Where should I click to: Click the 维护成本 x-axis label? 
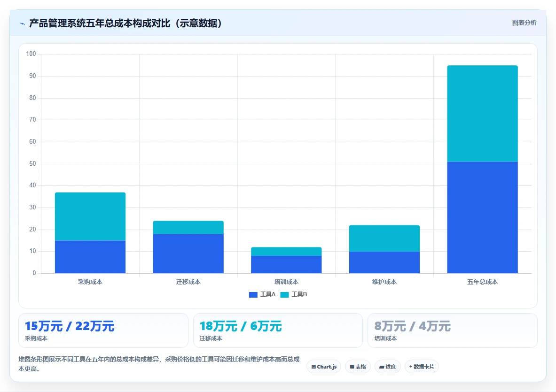pos(384,282)
